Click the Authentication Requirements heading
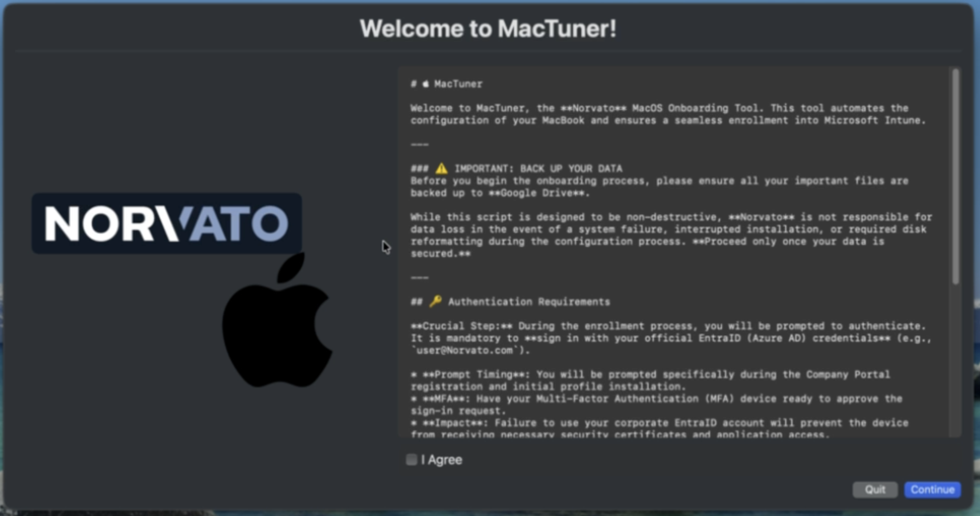Viewport: 980px width, 516px height. [x=528, y=301]
